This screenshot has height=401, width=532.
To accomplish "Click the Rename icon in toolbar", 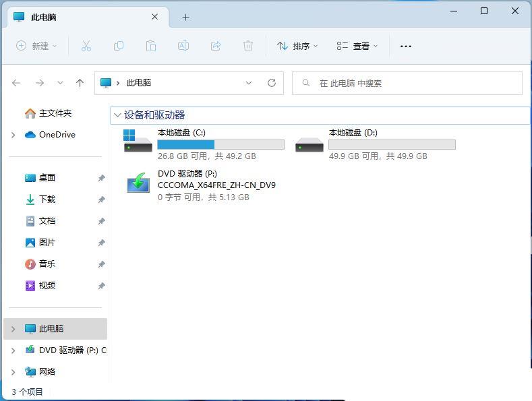I will [x=183, y=46].
